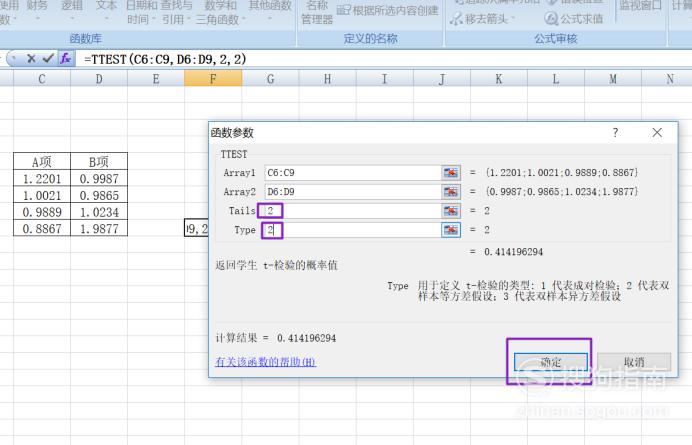Viewport: 692px width, 445px height.
Task: Click into the Array2 input field
Action: pos(353,192)
